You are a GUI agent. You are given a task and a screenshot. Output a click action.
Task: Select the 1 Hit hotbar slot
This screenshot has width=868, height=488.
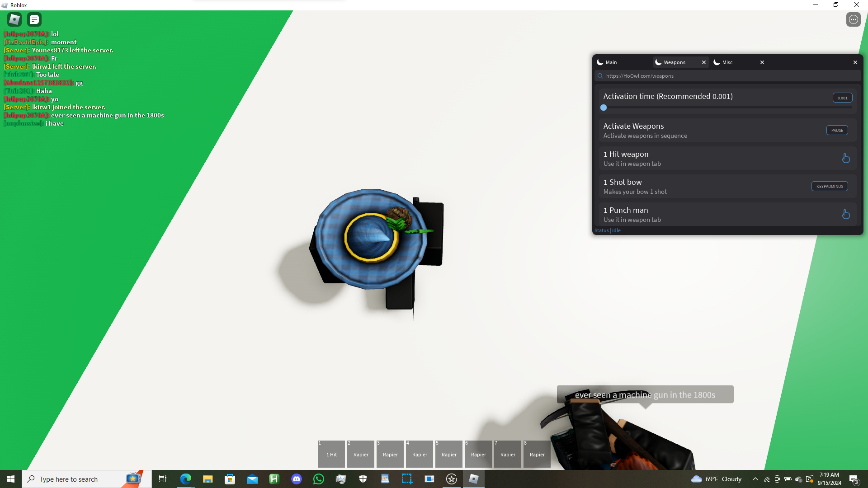click(x=331, y=454)
